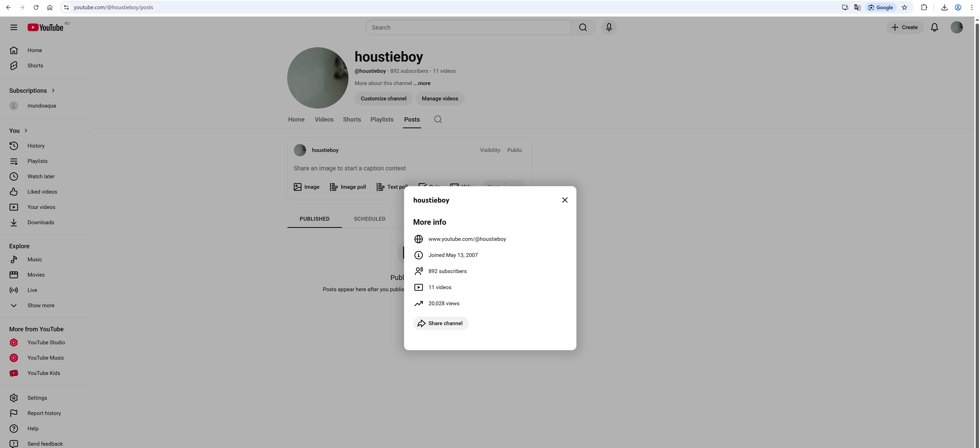This screenshot has width=980, height=448.
Task: Reload the page
Action: click(36, 7)
